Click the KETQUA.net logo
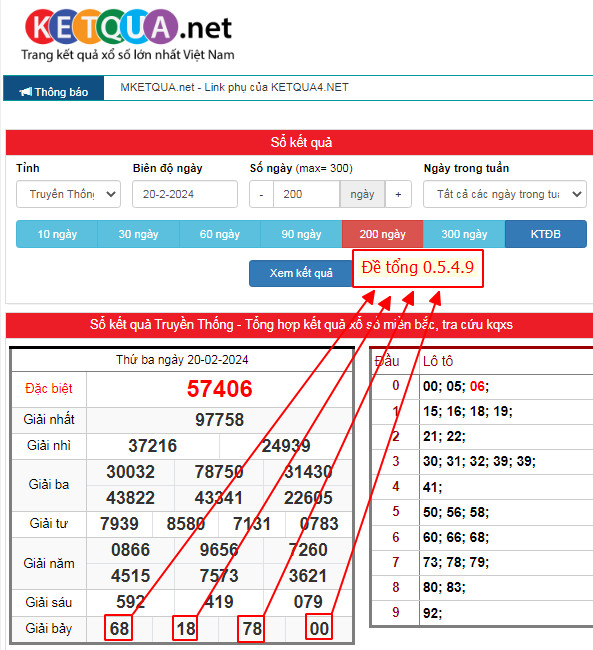This screenshot has height=650, width=593. (128, 35)
